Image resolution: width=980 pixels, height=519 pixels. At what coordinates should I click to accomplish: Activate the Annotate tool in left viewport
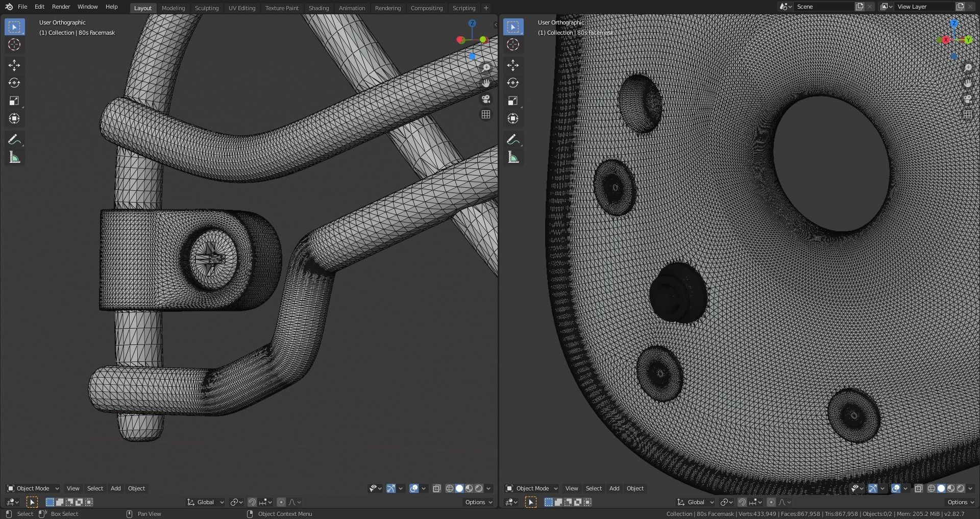(14, 139)
